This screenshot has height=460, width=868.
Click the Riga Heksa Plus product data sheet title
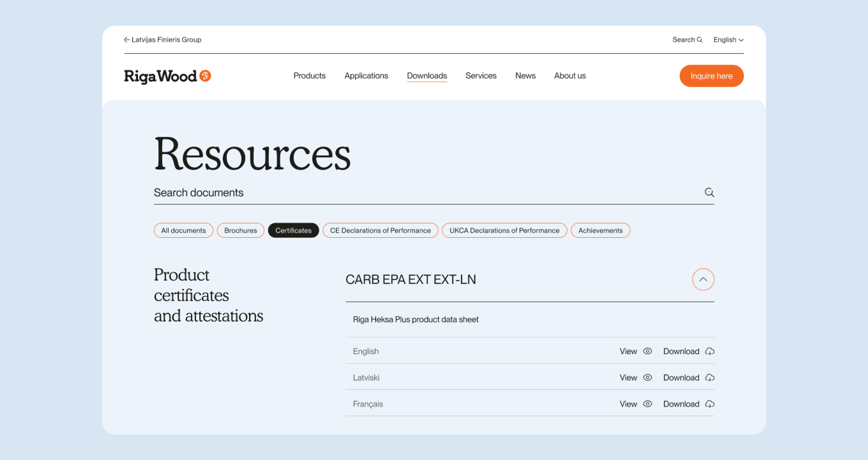click(x=415, y=319)
